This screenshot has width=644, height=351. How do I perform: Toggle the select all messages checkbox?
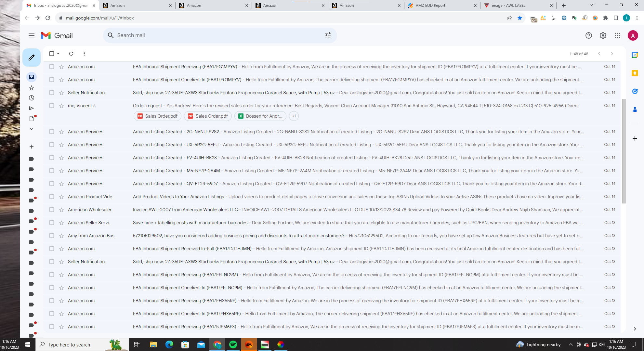(52, 54)
